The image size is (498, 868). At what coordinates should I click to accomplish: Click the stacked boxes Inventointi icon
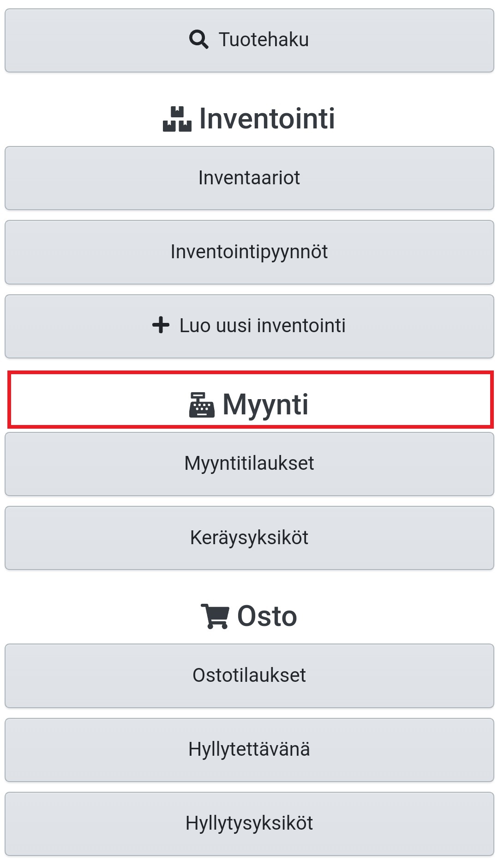coord(177,119)
